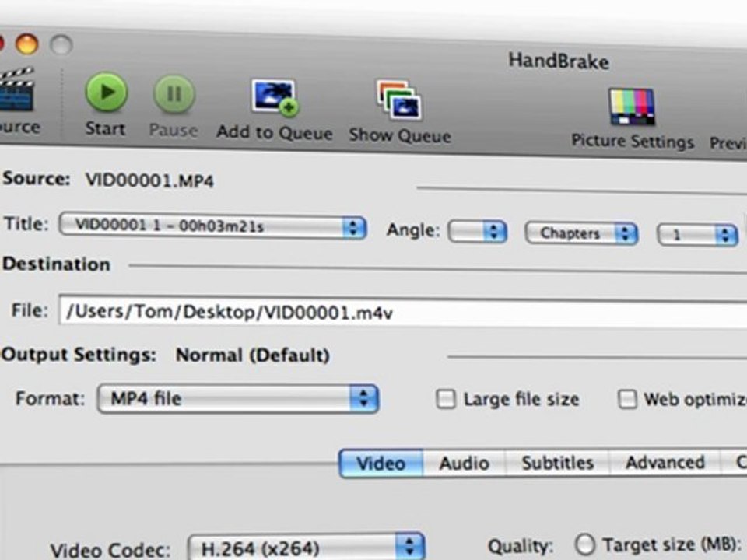This screenshot has width=747, height=560.
Task: Click the destination File path field
Action: pos(402,312)
